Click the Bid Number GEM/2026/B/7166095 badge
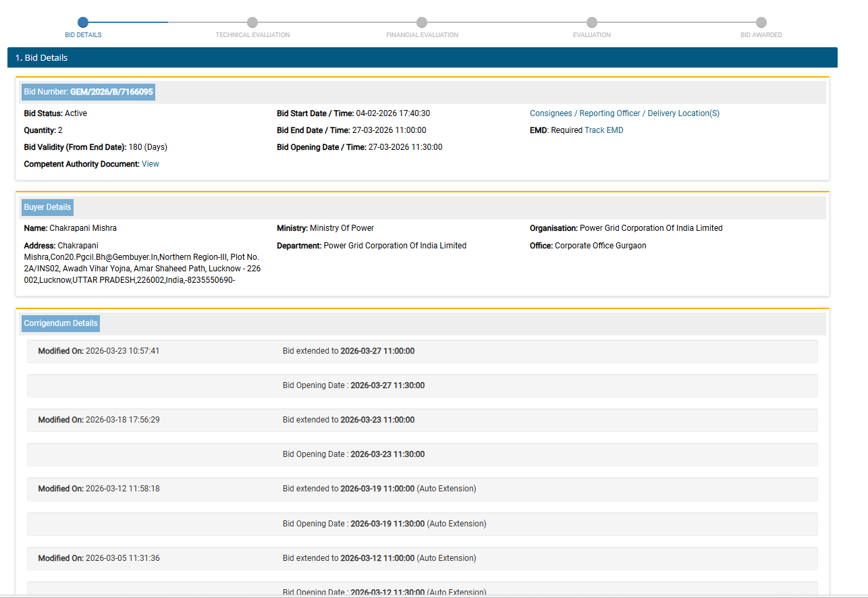 88,92
